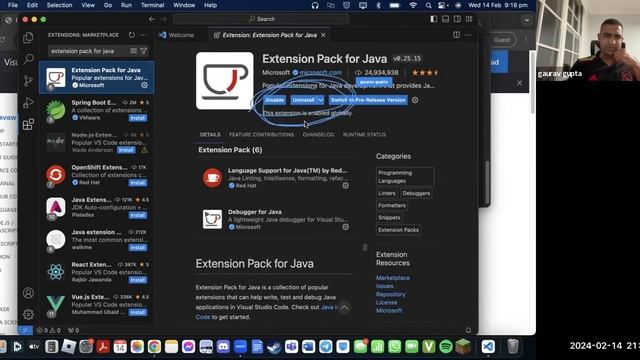Clear the extension search results
Viewport: 640px width, 360px height.
click(x=133, y=51)
